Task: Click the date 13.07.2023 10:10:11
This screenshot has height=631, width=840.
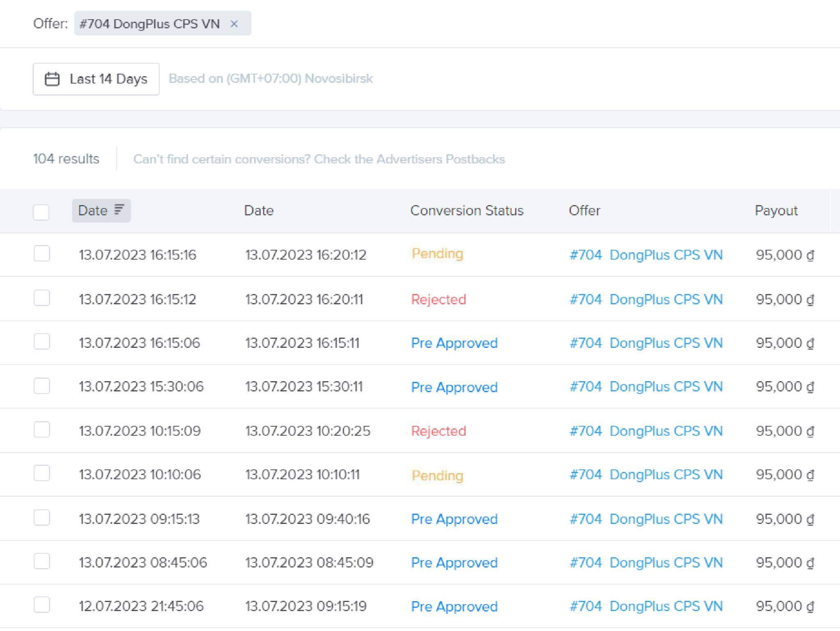Action: point(303,475)
